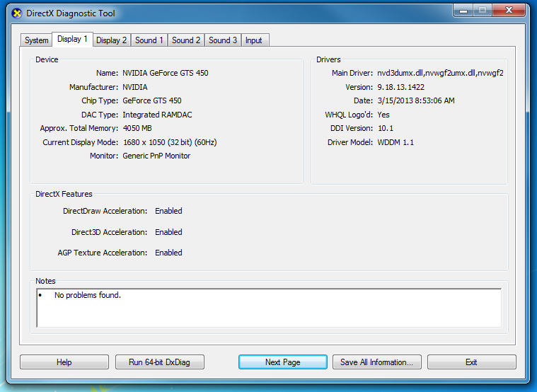The height and width of the screenshot is (392, 537).
Task: Click the 'DirectX Features' group heading
Action: pos(64,194)
